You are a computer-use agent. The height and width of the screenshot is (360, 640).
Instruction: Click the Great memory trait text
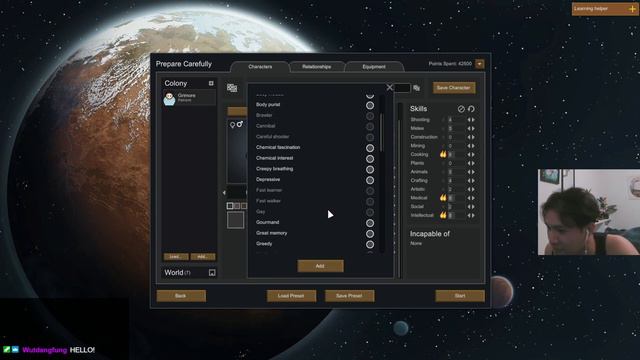click(x=271, y=233)
